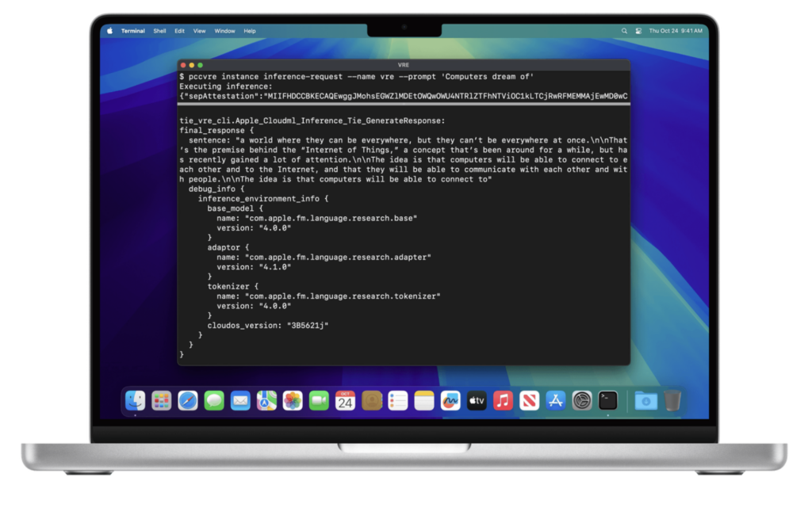Open System Settings from dock
Viewport: 812px width, 508px height.
tap(582, 400)
